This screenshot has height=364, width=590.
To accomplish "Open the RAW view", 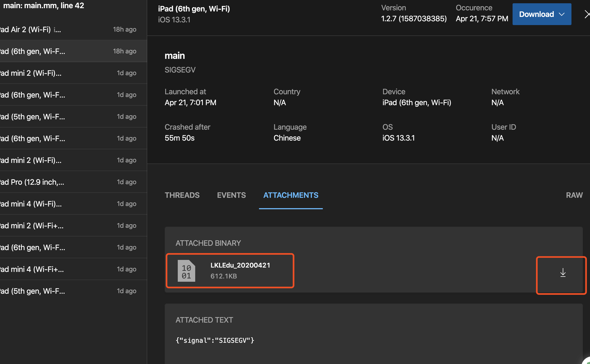I will [574, 195].
